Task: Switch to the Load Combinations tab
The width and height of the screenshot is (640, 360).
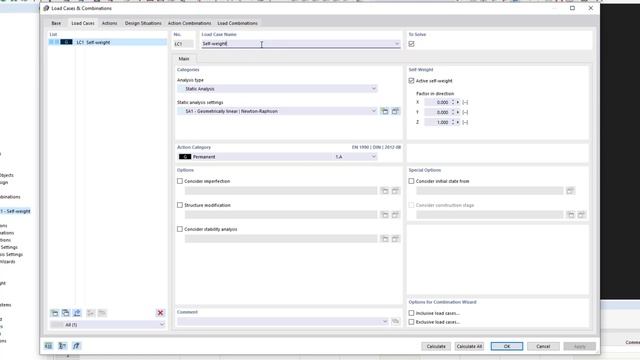Action: point(238,23)
